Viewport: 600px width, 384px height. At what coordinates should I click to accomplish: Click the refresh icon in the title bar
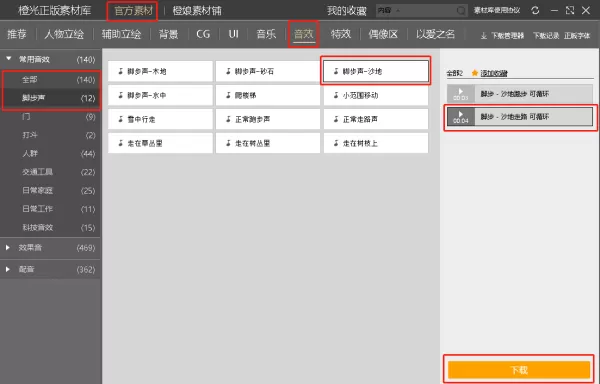(535, 10)
